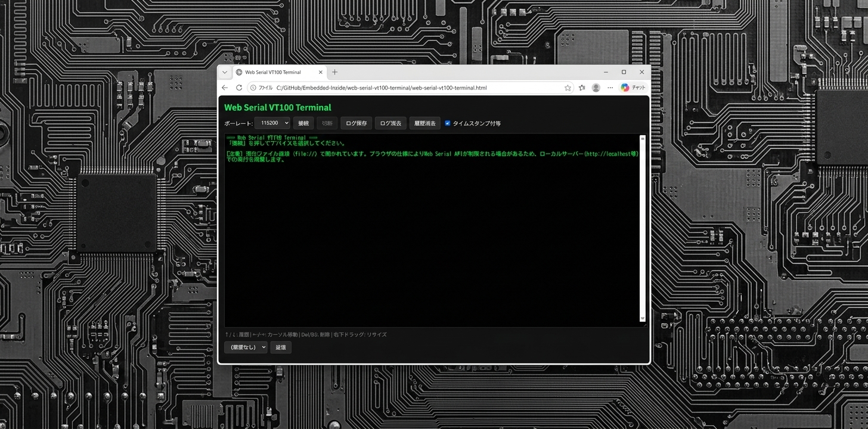Click the ボーレート label text
Viewport: 868px width, 429px height.
tap(238, 123)
